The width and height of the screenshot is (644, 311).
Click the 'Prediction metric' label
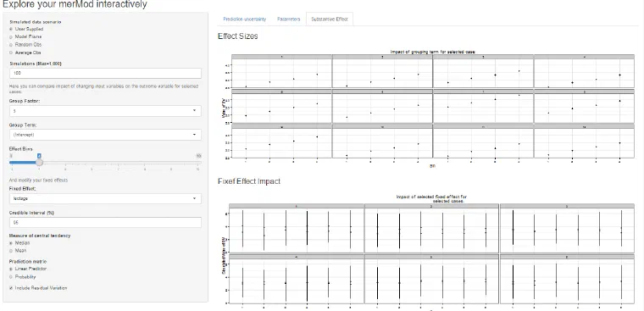[x=28, y=261]
